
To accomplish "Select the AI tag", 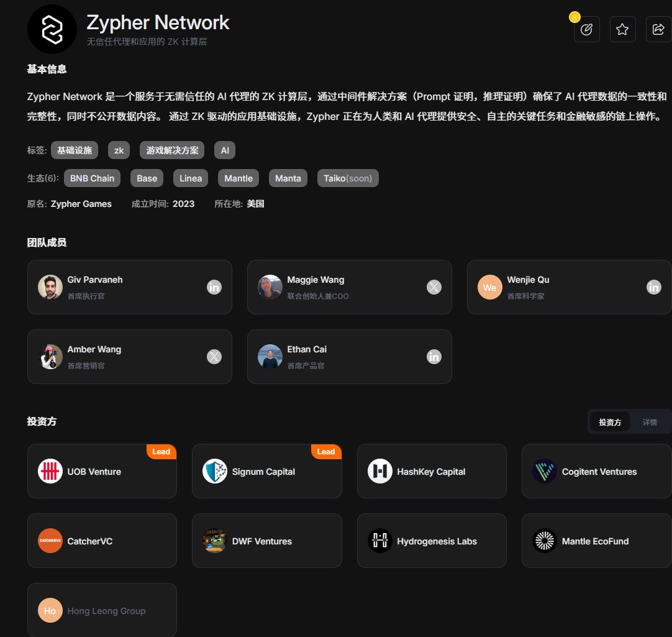I will pos(225,150).
